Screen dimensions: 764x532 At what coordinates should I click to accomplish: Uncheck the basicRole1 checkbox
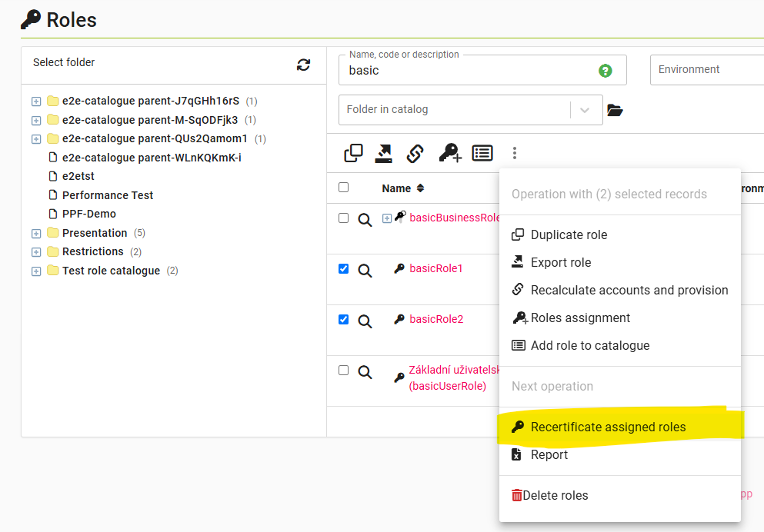tap(344, 269)
